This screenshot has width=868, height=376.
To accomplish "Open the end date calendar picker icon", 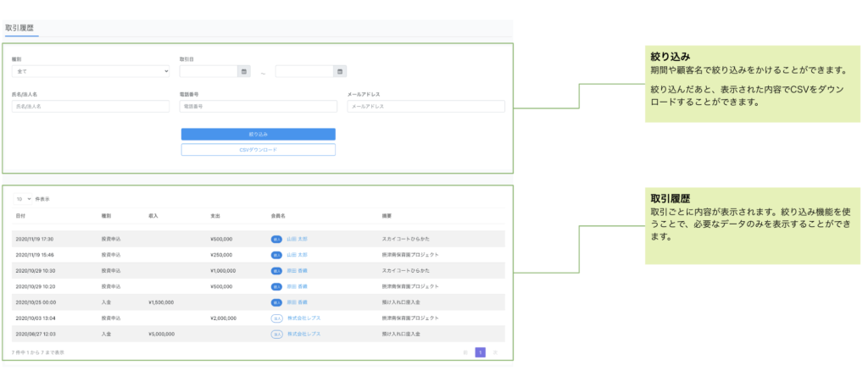I will 341,71.
